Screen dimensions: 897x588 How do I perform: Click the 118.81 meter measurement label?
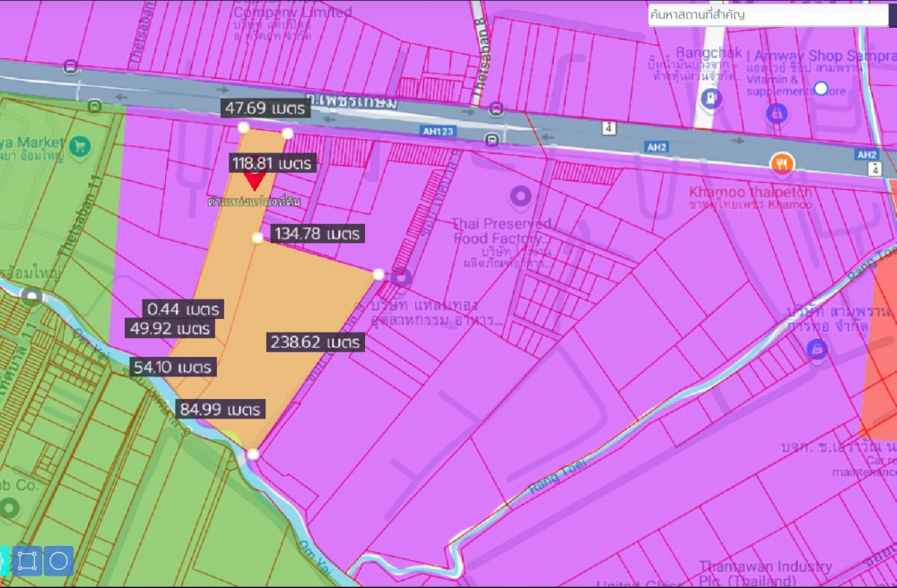click(x=272, y=163)
